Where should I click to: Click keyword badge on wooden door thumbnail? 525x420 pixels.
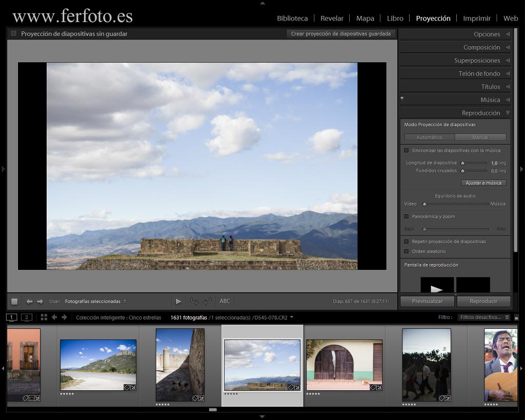tap(373, 388)
